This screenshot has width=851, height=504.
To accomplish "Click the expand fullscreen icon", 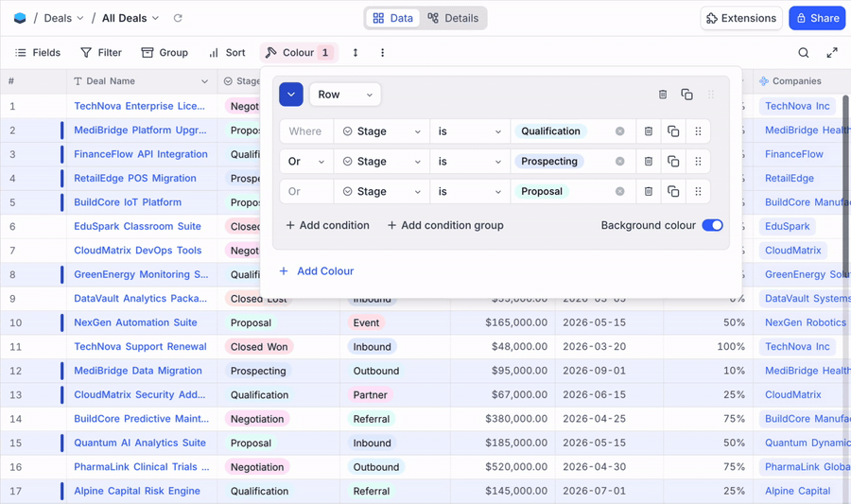I will coord(832,53).
